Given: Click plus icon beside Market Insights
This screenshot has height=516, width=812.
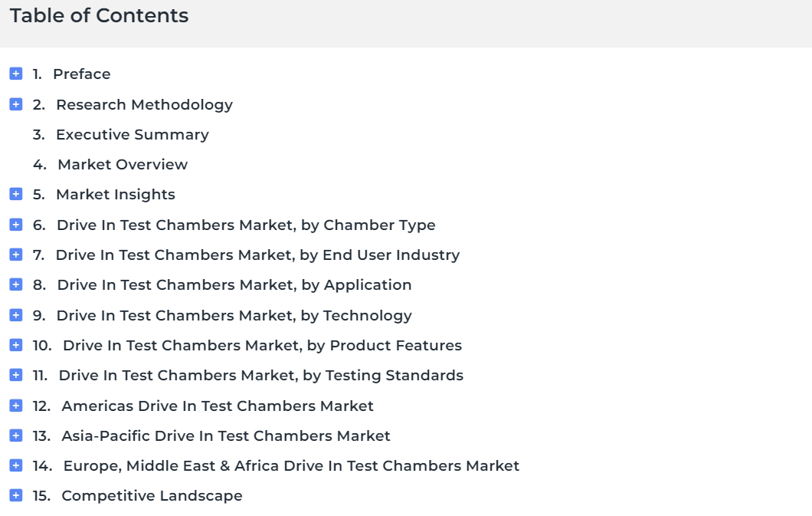Looking at the screenshot, I should tap(16, 194).
